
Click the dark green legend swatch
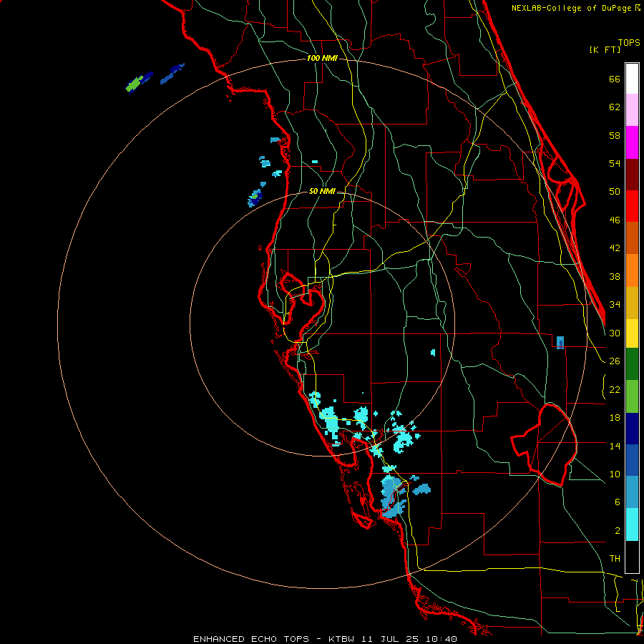pyautogui.click(x=632, y=364)
